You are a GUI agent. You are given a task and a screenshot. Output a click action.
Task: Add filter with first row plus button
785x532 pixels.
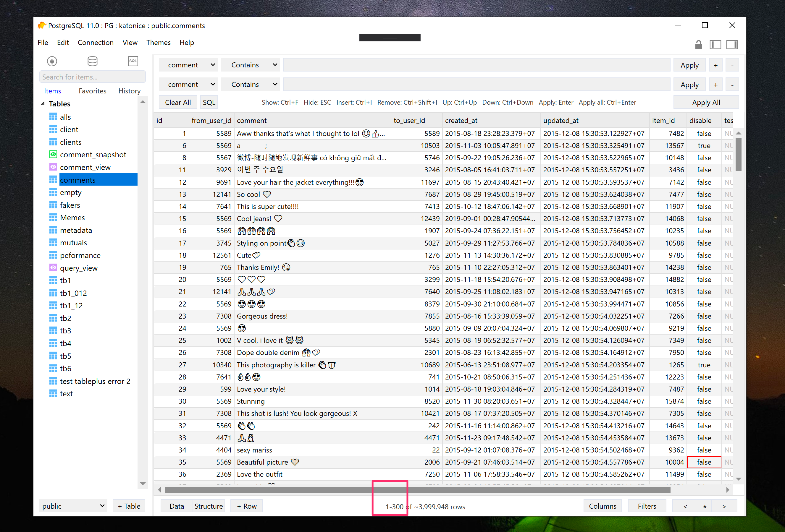[x=715, y=65]
